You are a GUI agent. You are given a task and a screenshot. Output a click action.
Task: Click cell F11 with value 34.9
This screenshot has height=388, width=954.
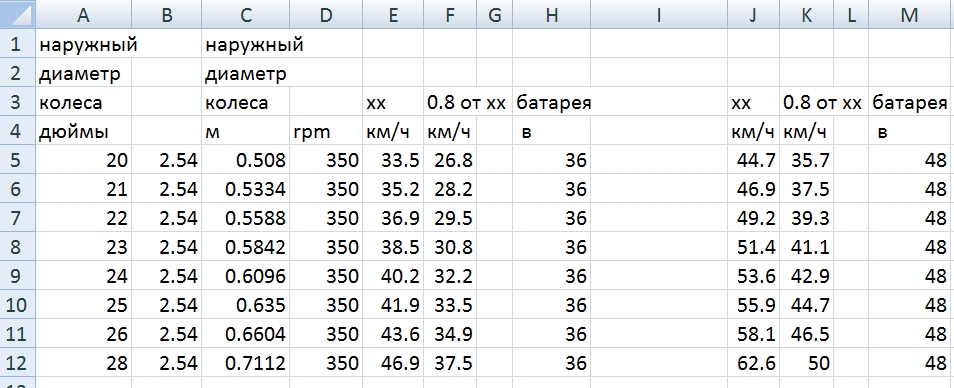(450, 334)
